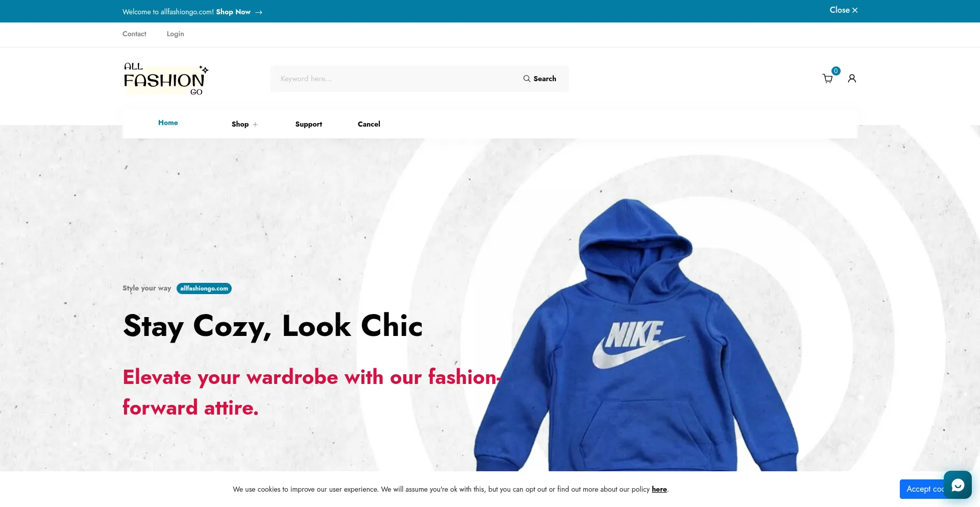Dismiss the banner using the Close X
The height and width of the screenshot is (507, 980).
[x=843, y=10]
